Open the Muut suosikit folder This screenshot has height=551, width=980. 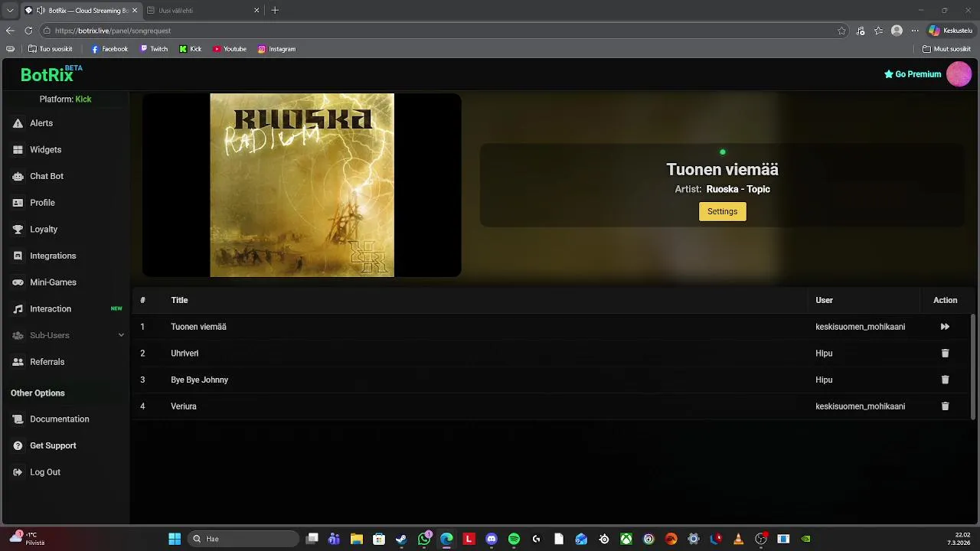coord(946,49)
